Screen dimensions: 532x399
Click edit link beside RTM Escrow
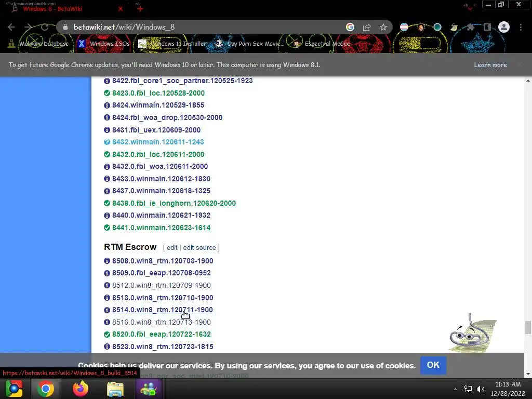172,248
